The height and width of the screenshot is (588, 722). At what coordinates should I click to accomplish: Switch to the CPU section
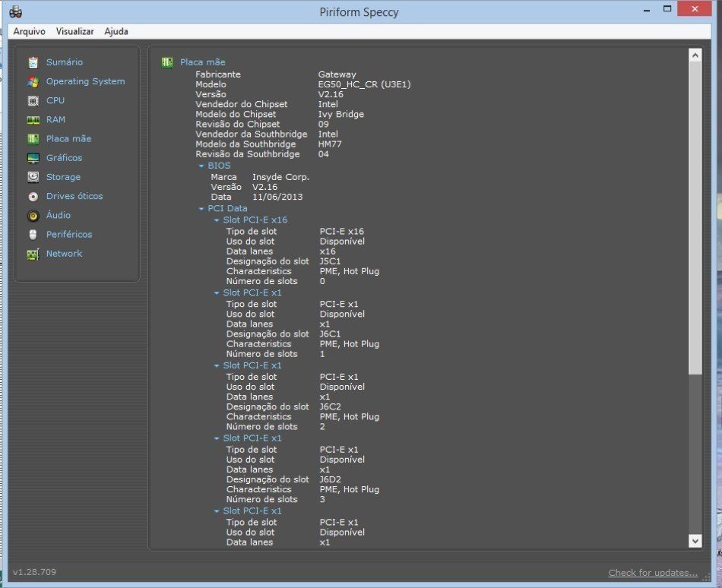pyautogui.click(x=55, y=100)
